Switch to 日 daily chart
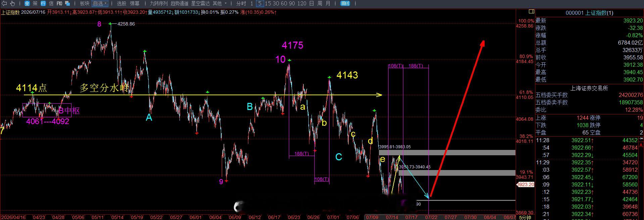Screen dimensions: 644x220 [x=311, y=3]
